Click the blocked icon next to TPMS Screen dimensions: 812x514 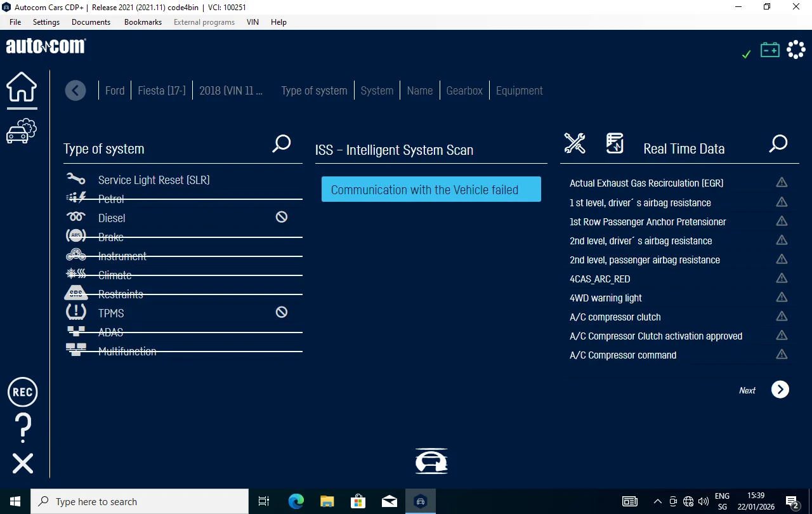[282, 312]
